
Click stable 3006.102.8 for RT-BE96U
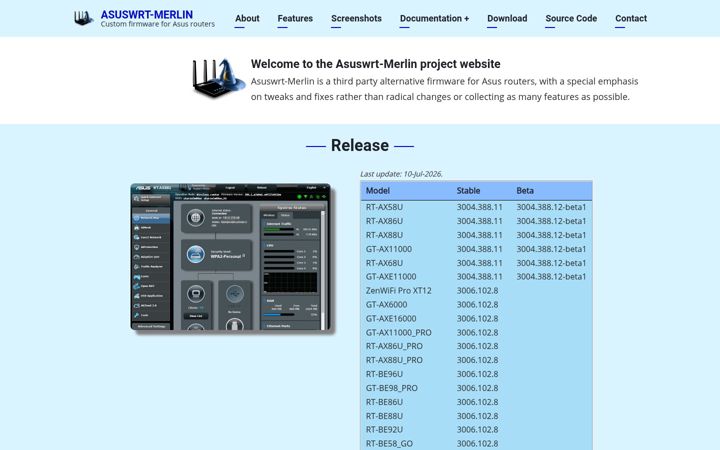pyautogui.click(x=478, y=374)
